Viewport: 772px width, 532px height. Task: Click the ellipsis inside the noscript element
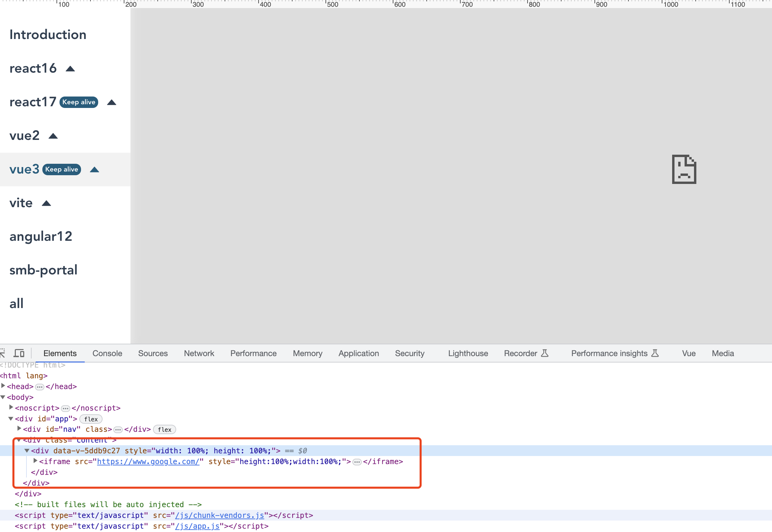click(65, 408)
